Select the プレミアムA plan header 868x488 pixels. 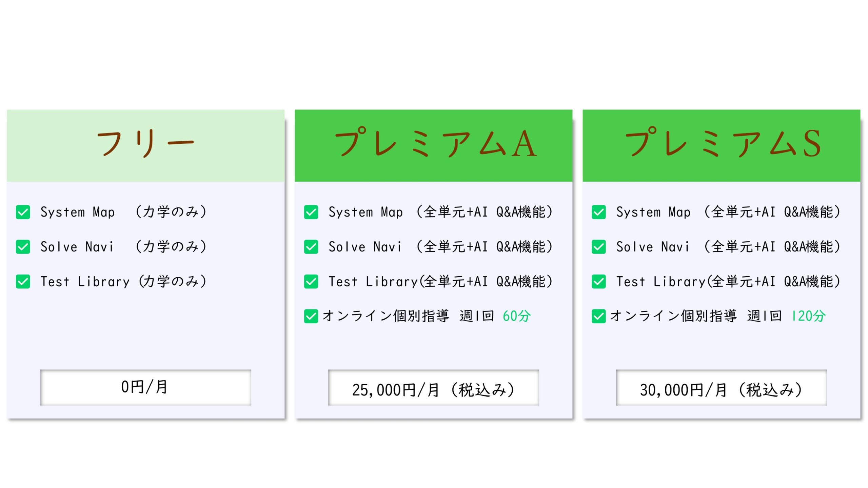click(x=433, y=145)
